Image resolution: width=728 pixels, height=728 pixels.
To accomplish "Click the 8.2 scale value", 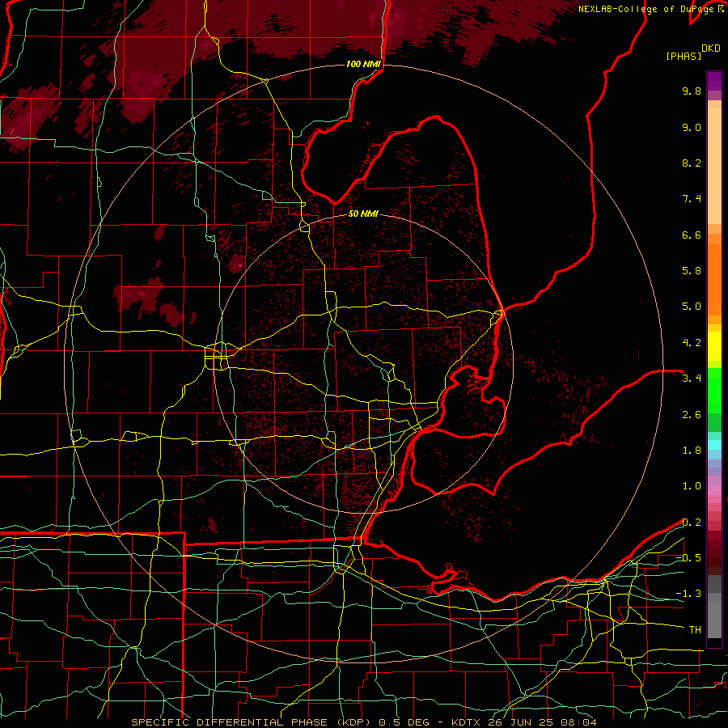I will [692, 163].
